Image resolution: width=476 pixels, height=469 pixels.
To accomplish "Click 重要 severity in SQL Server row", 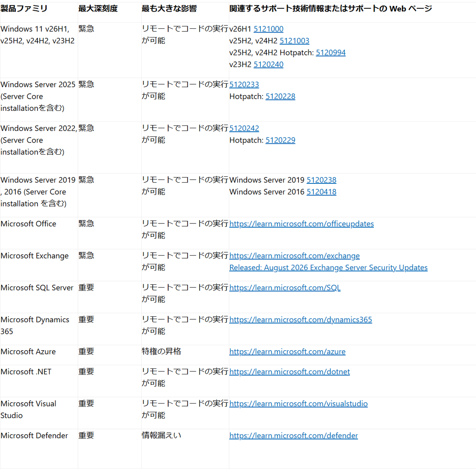I will coord(86,288).
